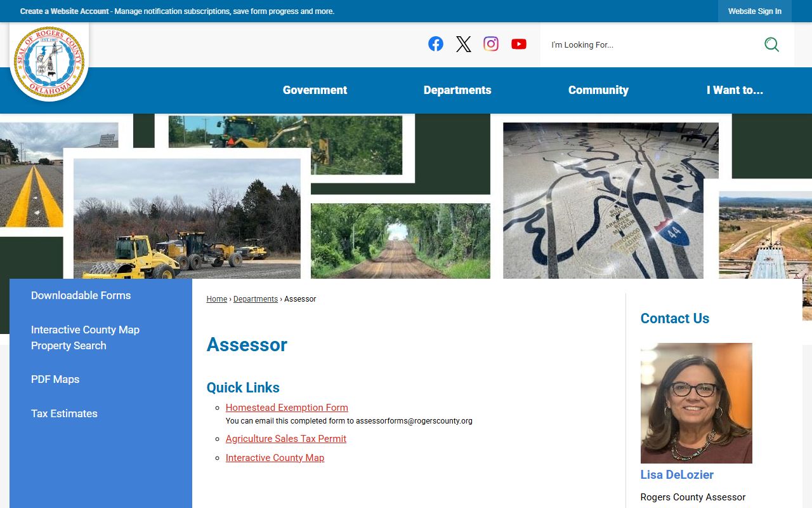The width and height of the screenshot is (812, 508).
Task: Click the Home breadcrumb link
Action: coord(216,299)
